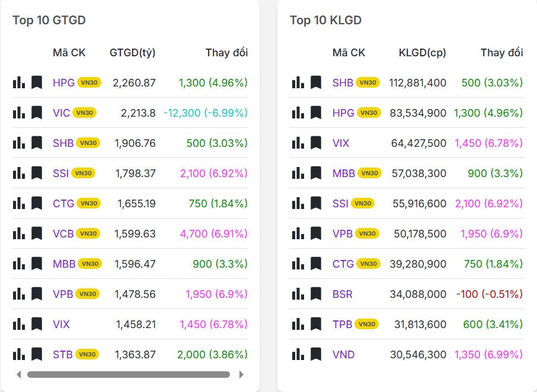Open the VIC ticker link
The width and height of the screenshot is (537, 392).
[62, 112]
